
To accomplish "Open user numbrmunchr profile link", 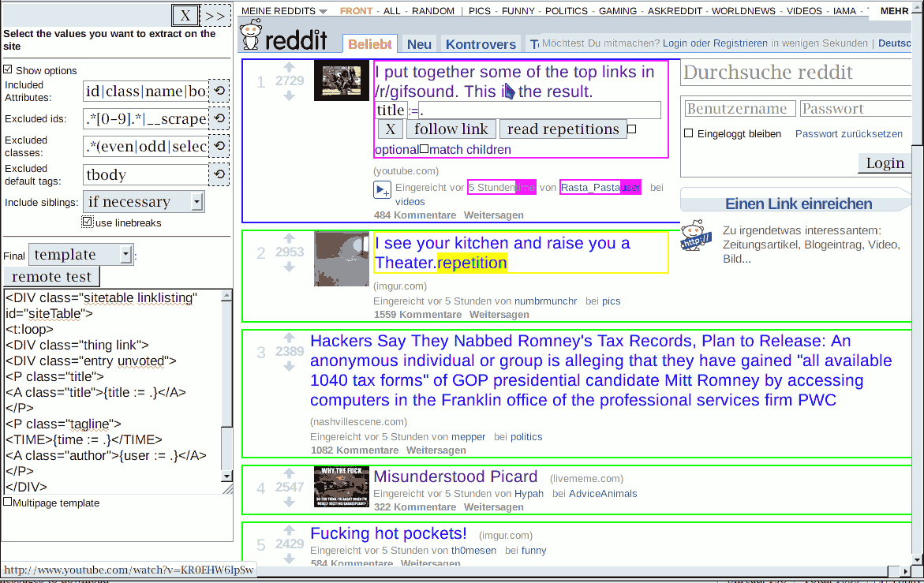I will pos(546,301).
